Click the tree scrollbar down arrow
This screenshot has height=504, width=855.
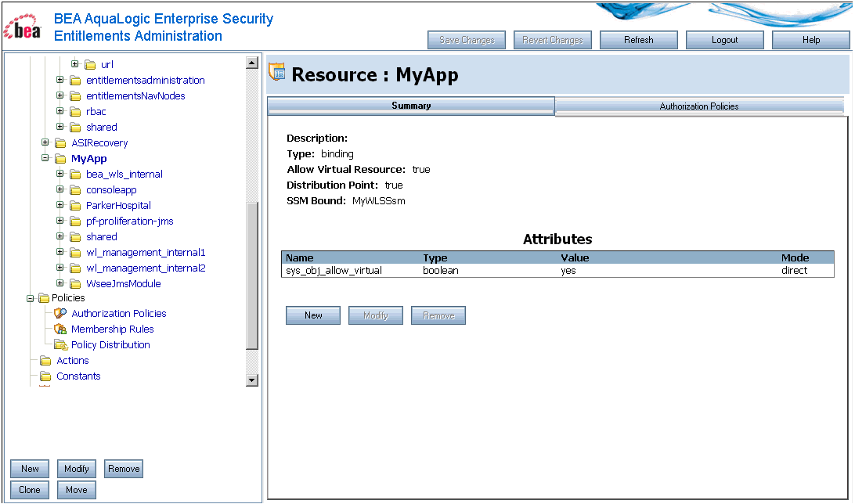(x=252, y=380)
